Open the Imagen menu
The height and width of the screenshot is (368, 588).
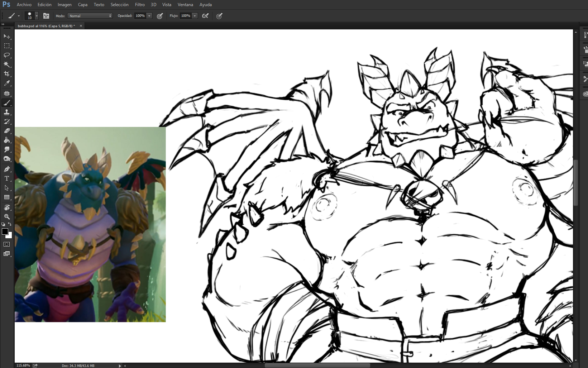tap(64, 5)
